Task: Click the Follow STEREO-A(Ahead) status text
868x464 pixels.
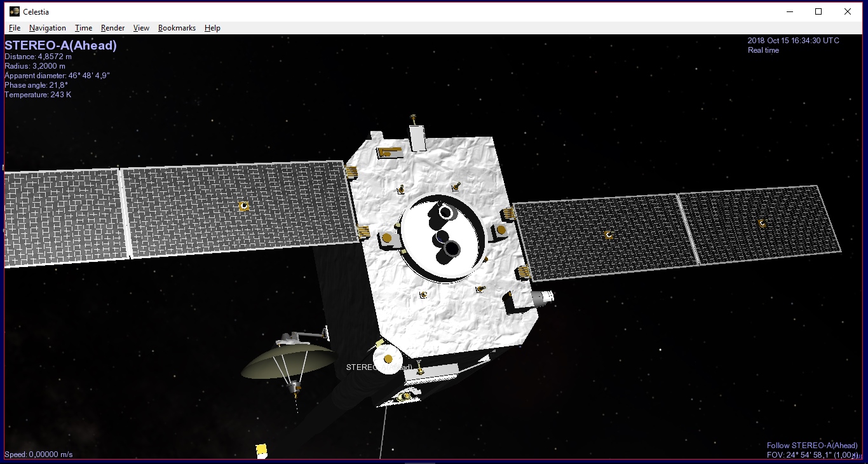Action: (x=812, y=446)
